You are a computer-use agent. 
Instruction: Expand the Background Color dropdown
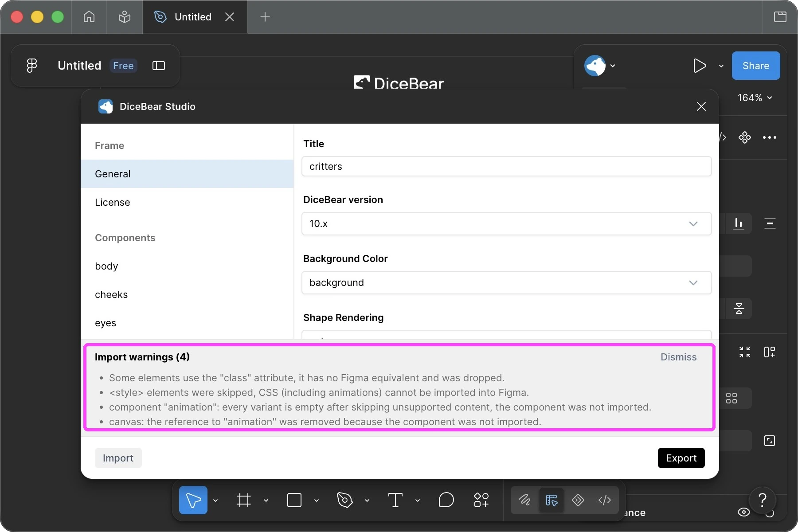[506, 282]
